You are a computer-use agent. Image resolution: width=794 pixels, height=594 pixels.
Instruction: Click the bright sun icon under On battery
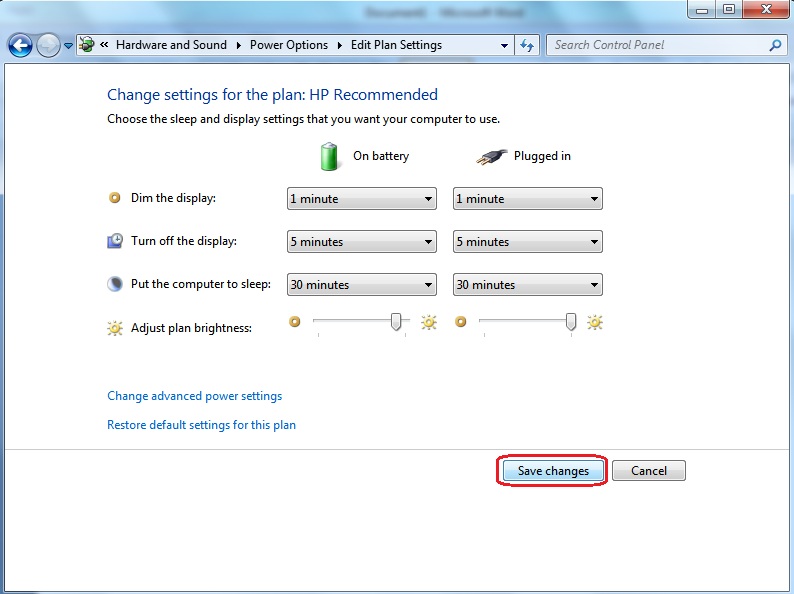tap(429, 322)
